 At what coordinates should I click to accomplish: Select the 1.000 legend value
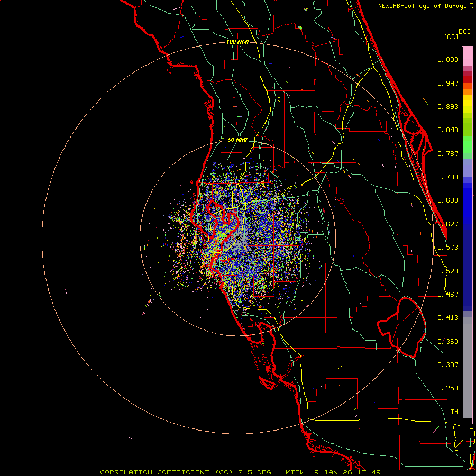pos(448,59)
